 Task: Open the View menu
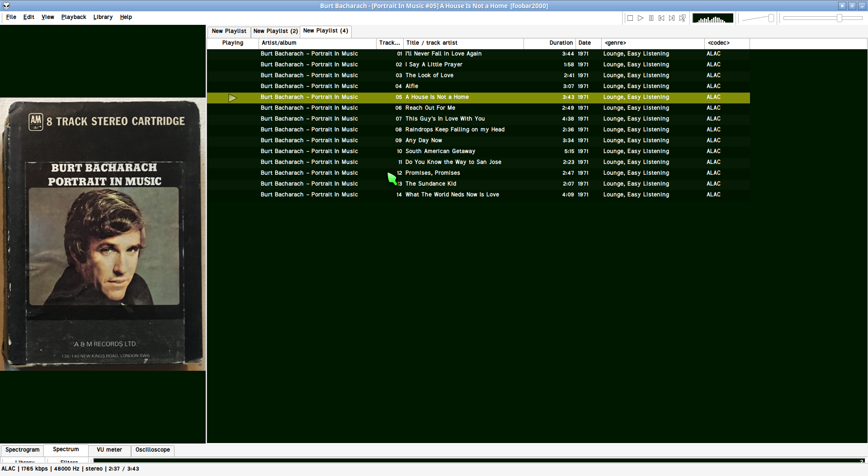pos(48,17)
